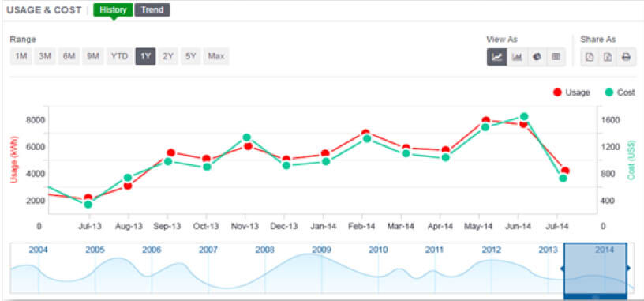The width and height of the screenshot is (644, 301).
Task: Switch to pie chart view
Action: (537, 57)
